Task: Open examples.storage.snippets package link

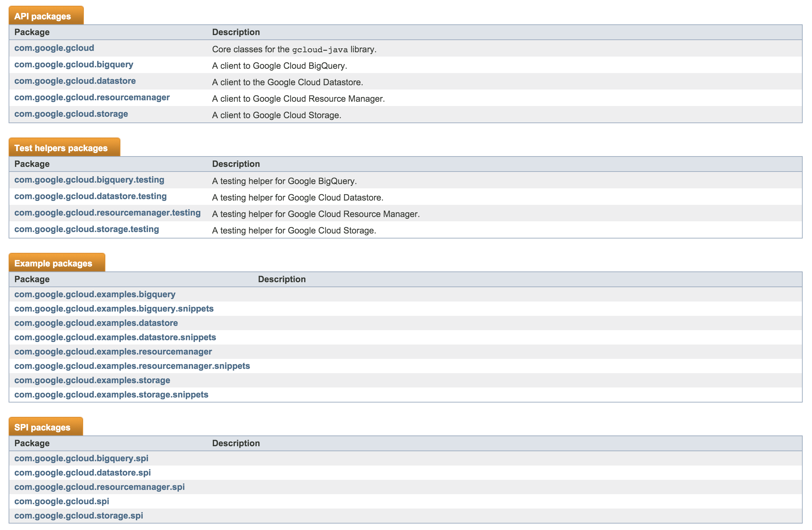Action: click(x=111, y=395)
